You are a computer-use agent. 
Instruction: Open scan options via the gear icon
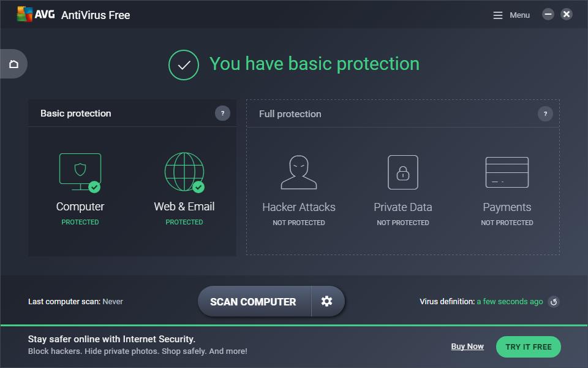(x=327, y=301)
